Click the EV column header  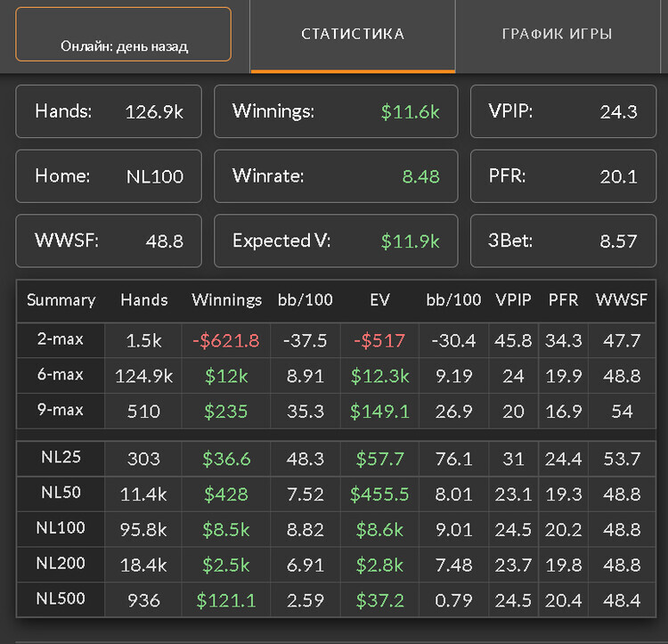click(379, 300)
